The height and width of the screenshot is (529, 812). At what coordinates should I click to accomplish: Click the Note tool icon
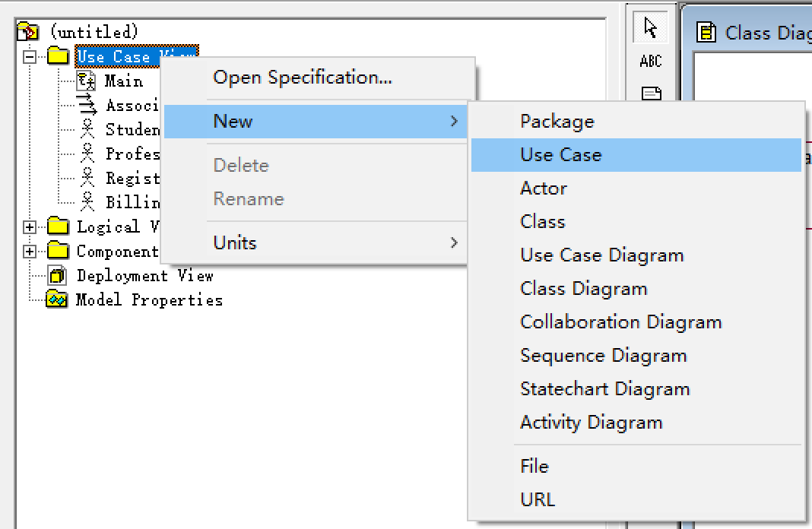tap(651, 93)
